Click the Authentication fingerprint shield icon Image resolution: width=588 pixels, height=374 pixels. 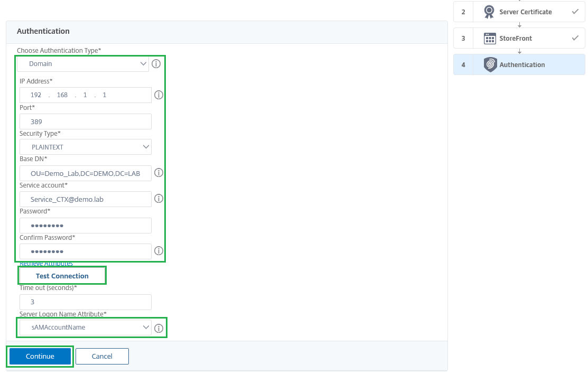(x=490, y=64)
